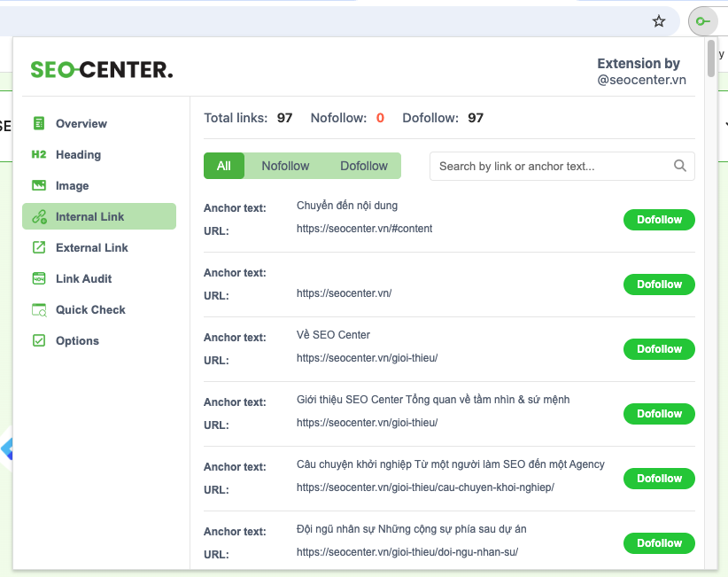Image resolution: width=728 pixels, height=577 pixels.
Task: Click the H2 Heading icon
Action: pos(38,154)
